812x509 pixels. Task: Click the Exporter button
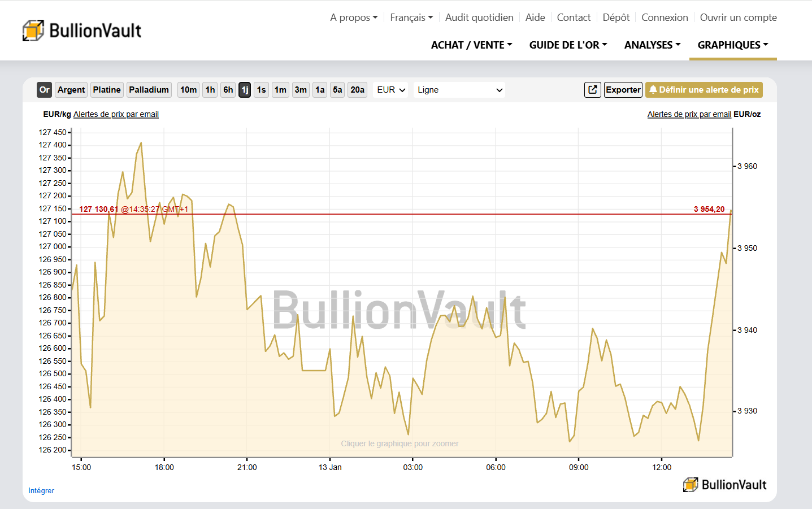[x=623, y=90]
